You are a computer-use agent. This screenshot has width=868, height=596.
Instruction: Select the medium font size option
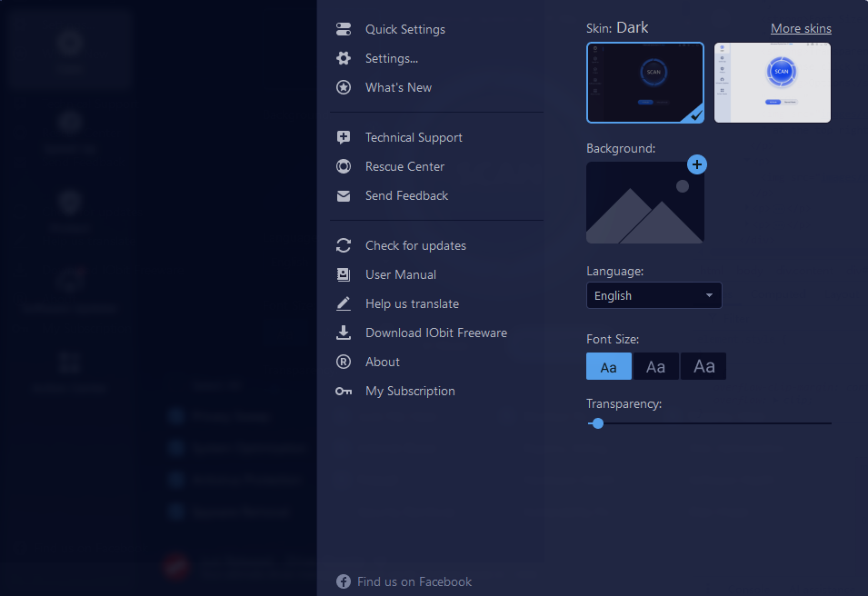(655, 366)
